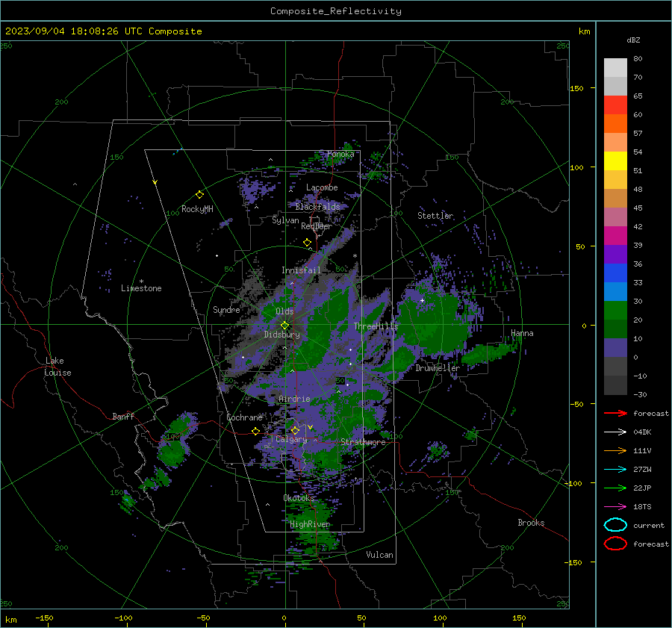Select the slate purple 0-10 dBZ swatch
672x628 pixels.
coord(615,348)
